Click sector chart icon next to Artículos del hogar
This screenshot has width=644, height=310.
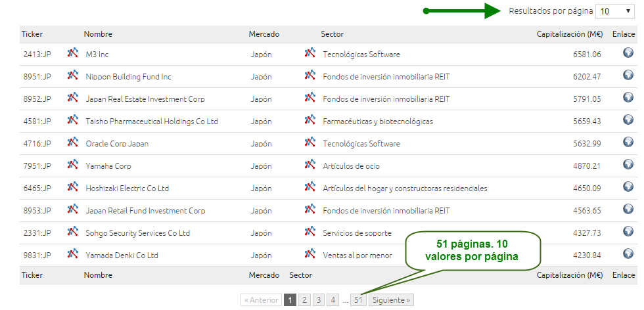point(310,187)
